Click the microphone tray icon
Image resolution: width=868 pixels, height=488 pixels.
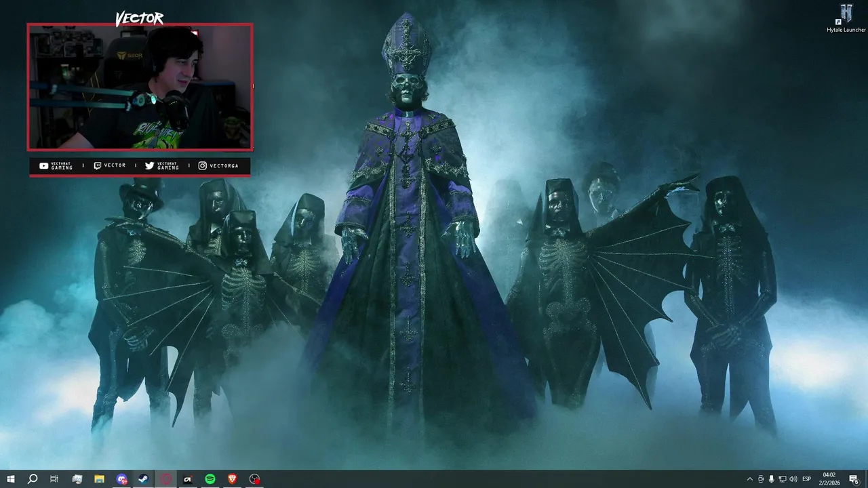tap(772, 479)
